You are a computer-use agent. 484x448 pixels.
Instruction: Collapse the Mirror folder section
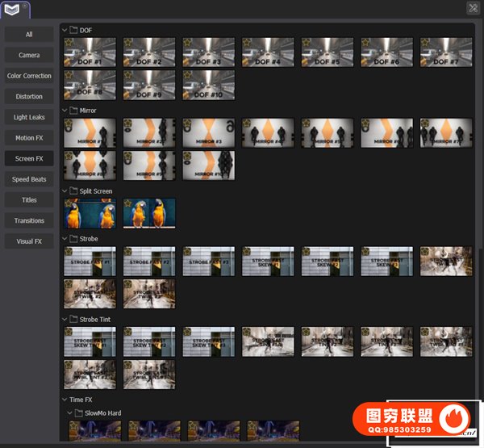coord(65,110)
